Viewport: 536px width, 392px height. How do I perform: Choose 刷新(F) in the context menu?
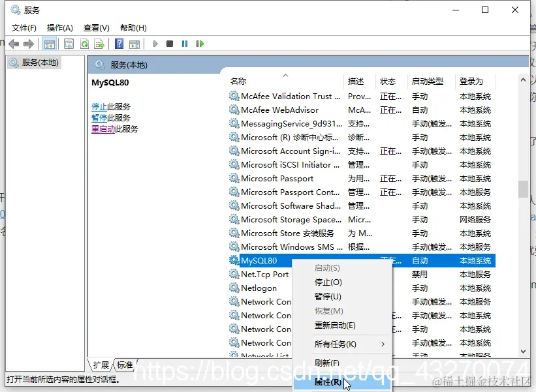pyautogui.click(x=342, y=363)
